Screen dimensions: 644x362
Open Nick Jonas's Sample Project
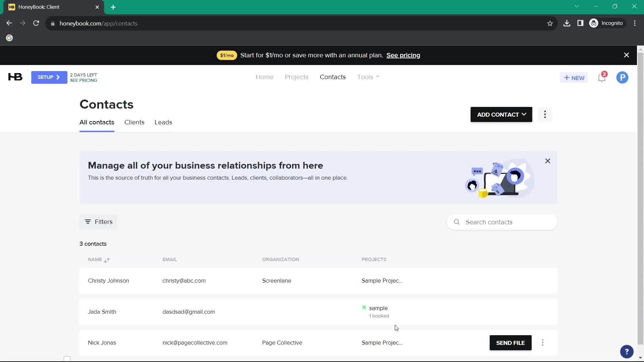coord(382,343)
